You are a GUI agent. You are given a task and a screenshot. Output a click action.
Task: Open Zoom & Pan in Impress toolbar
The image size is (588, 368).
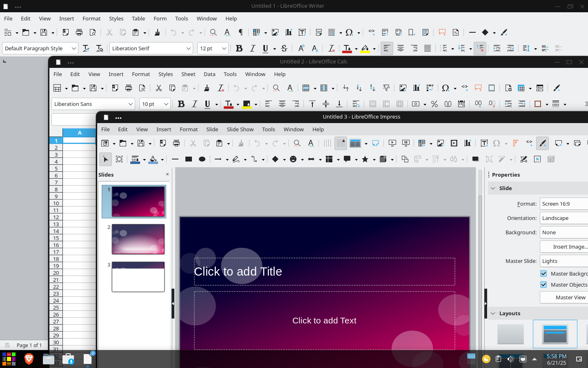pyautogui.click(x=297, y=143)
